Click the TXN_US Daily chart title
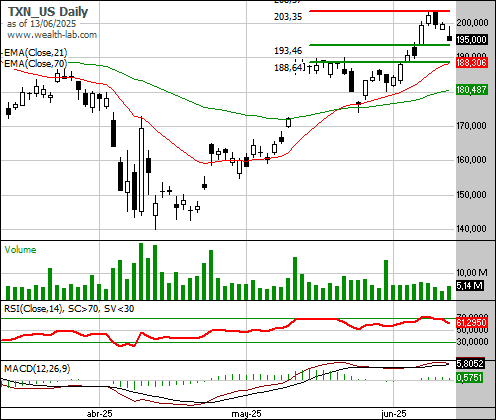Image resolution: width=496 pixels, height=420 pixels. pyautogui.click(x=48, y=12)
